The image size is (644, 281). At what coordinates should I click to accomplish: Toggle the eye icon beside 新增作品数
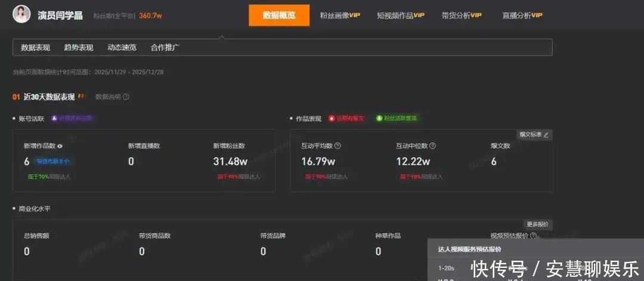click(x=60, y=146)
